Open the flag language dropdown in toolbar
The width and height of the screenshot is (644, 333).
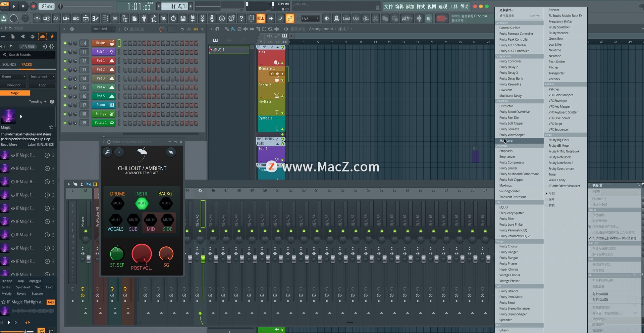[x=441, y=18]
